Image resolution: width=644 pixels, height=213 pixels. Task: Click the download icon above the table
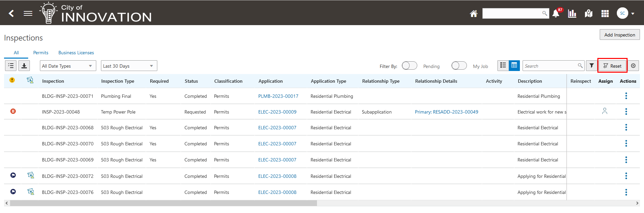coord(24,66)
